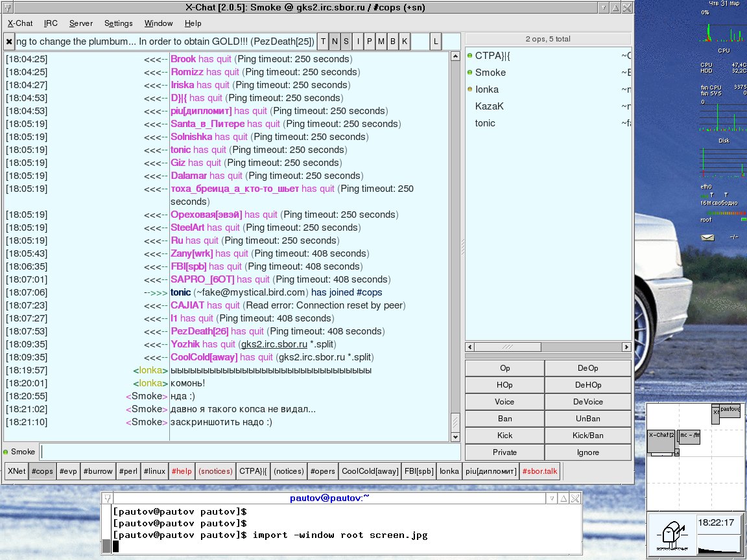Click the green status dot next to Smoke nickname
The height and width of the screenshot is (560, 747).
(6, 452)
